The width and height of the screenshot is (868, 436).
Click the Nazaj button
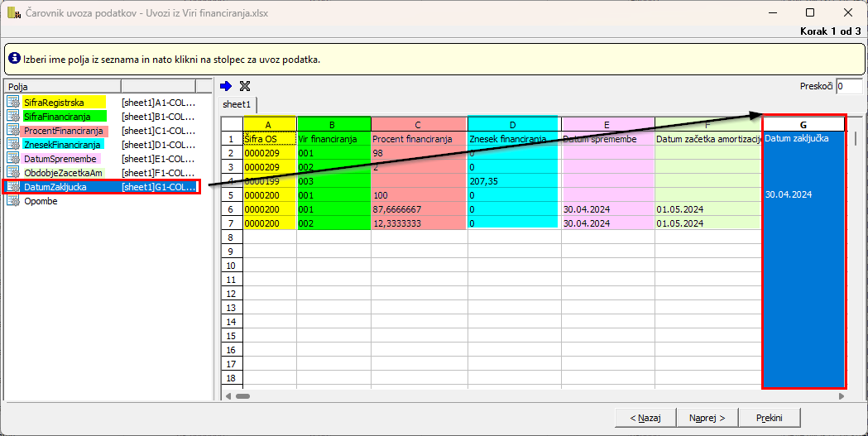pos(645,418)
